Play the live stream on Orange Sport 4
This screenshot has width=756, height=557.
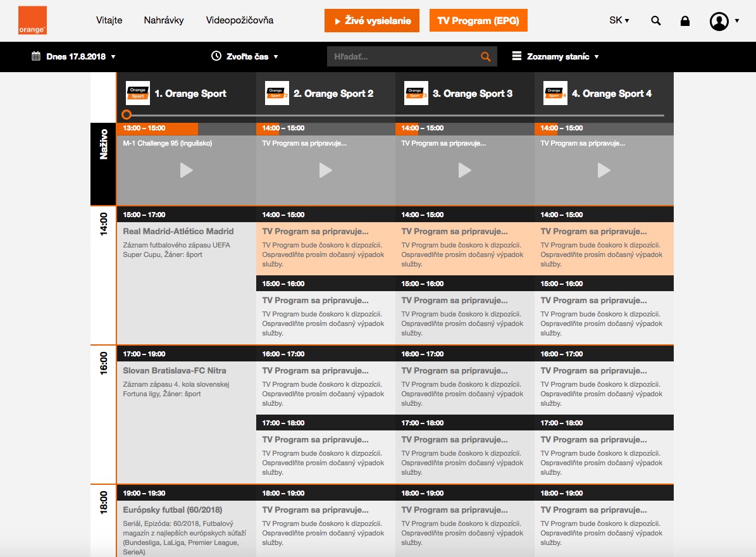(604, 170)
